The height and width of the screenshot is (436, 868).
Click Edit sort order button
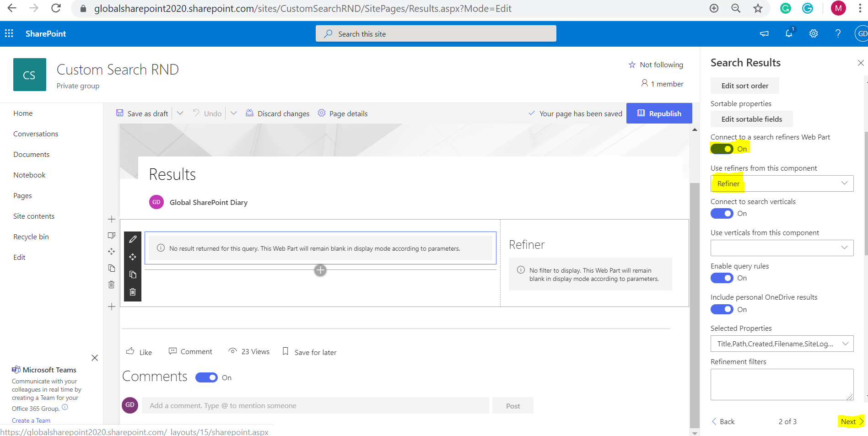[745, 86]
